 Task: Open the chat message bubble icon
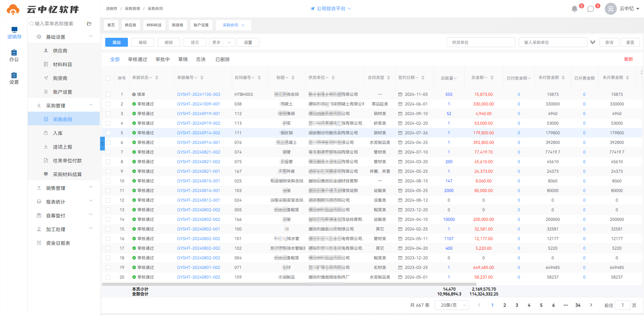point(591,9)
